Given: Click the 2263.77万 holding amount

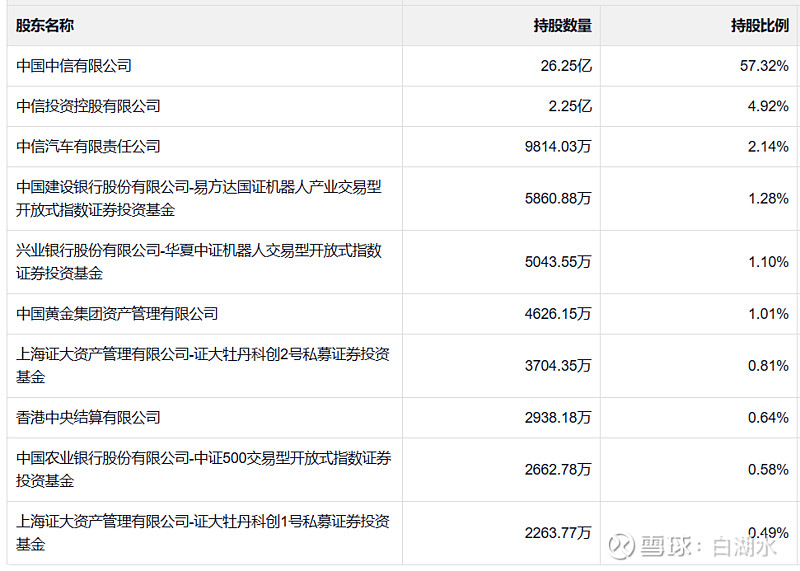Looking at the screenshot, I should point(558,533).
